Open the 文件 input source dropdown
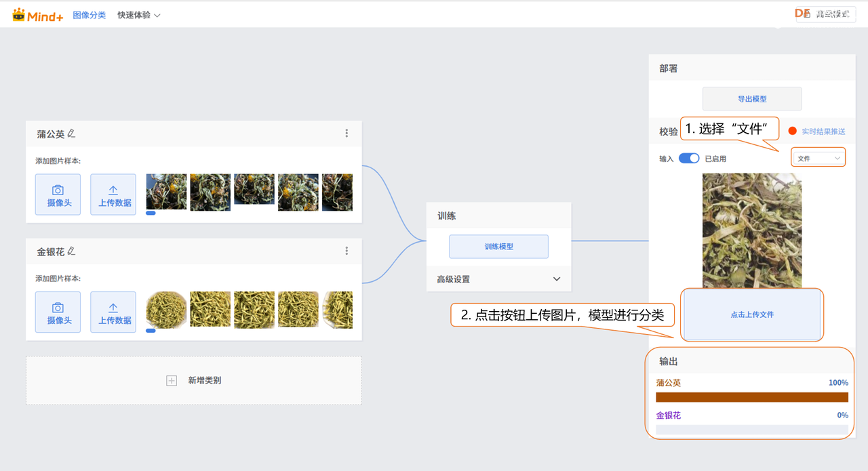 tap(818, 159)
